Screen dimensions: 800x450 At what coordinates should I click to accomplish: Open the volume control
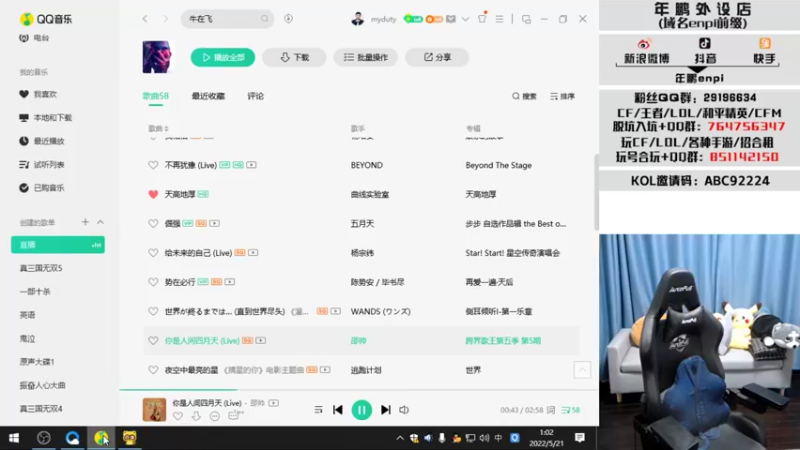(x=404, y=410)
